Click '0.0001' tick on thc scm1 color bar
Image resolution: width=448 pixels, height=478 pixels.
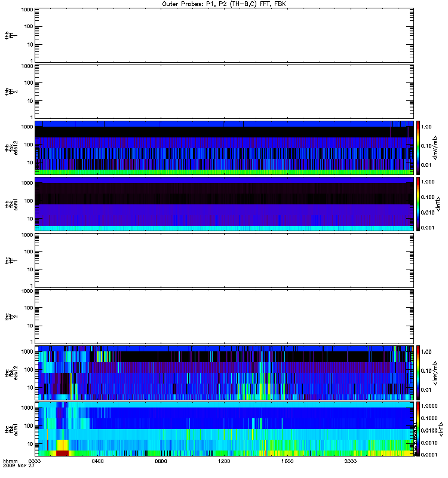[x=429, y=455]
